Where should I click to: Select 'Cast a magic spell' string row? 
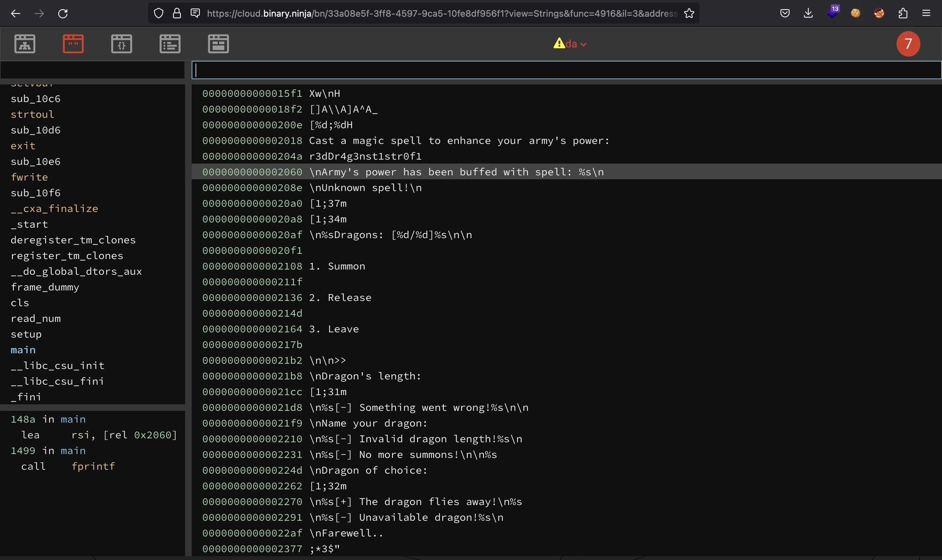coord(566,140)
